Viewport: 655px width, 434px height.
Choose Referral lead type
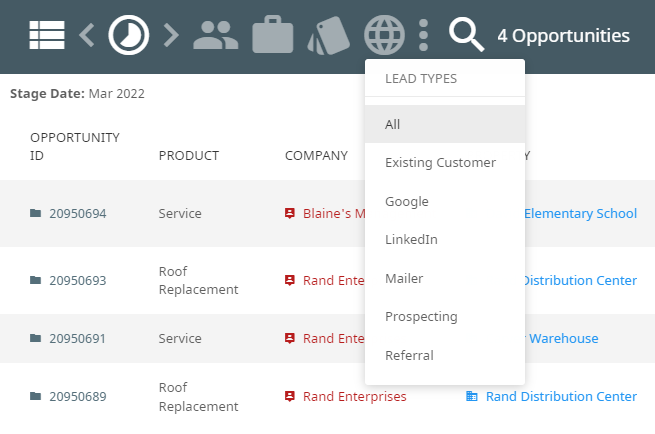click(445, 355)
